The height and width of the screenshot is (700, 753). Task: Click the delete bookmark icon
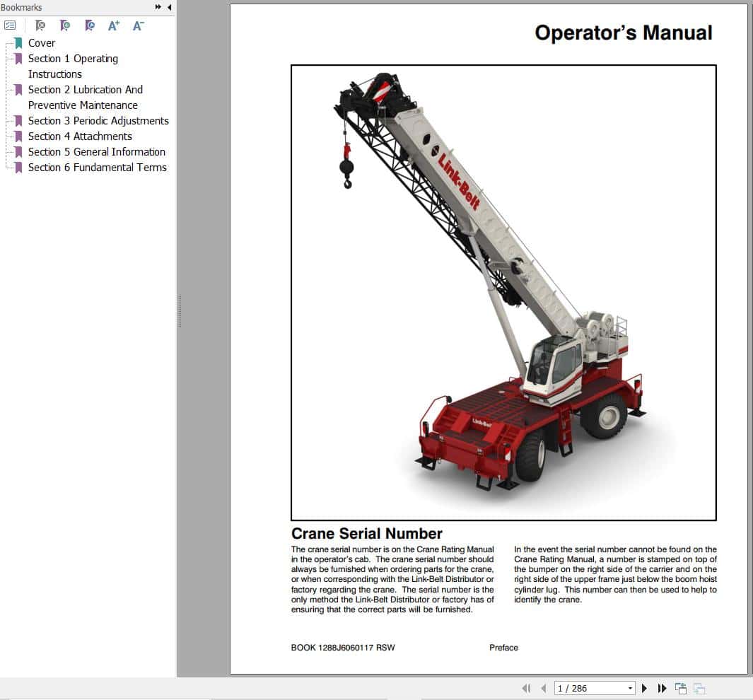point(40,25)
